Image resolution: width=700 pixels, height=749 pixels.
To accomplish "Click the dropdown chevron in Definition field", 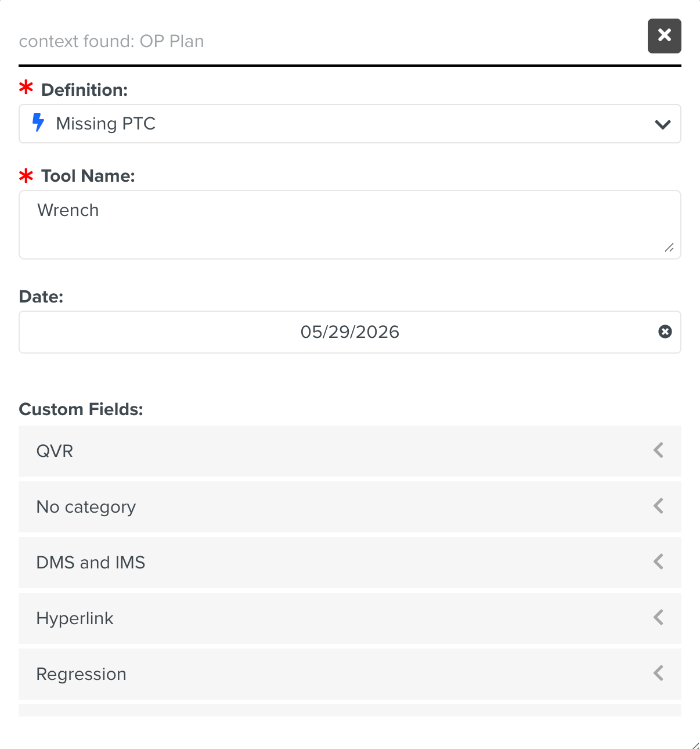I will click(662, 124).
